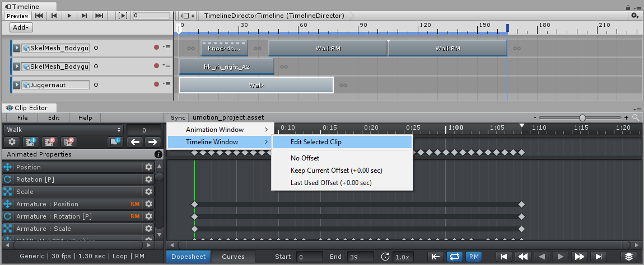Expand the Juggernaut track
Image resolution: width=644 pixels, height=265 pixels.
pyautogui.click(x=17, y=85)
